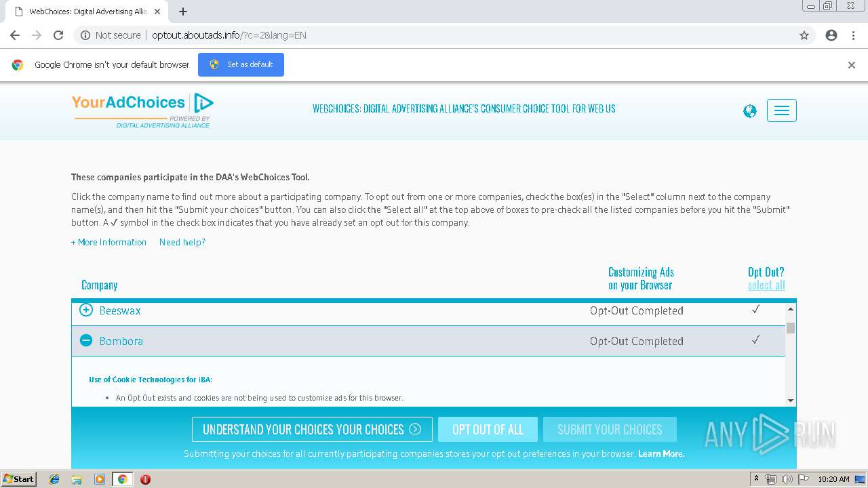This screenshot has width=868, height=488.
Task: Reload the page with the refresh icon
Action: [58, 35]
